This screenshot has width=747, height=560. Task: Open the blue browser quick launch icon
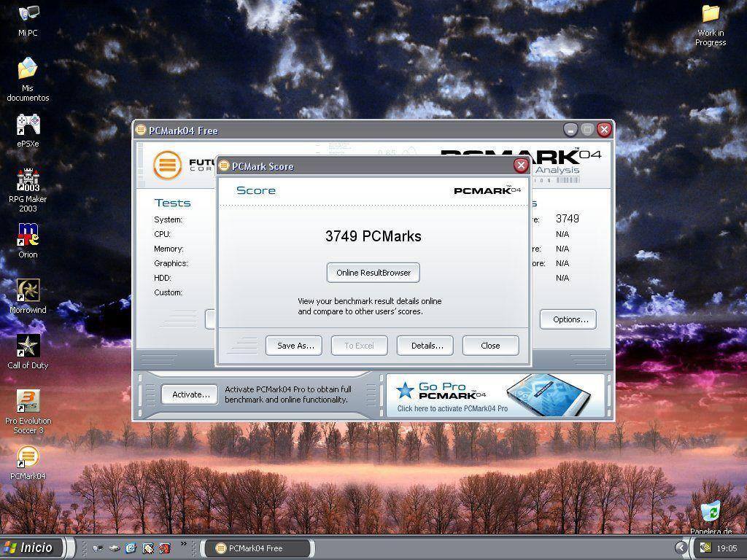131,548
